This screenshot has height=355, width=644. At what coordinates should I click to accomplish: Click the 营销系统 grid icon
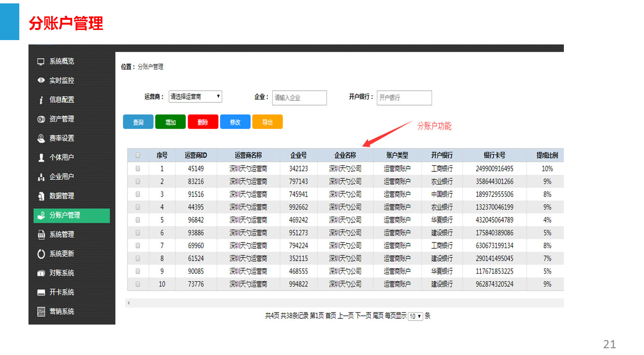tap(41, 312)
